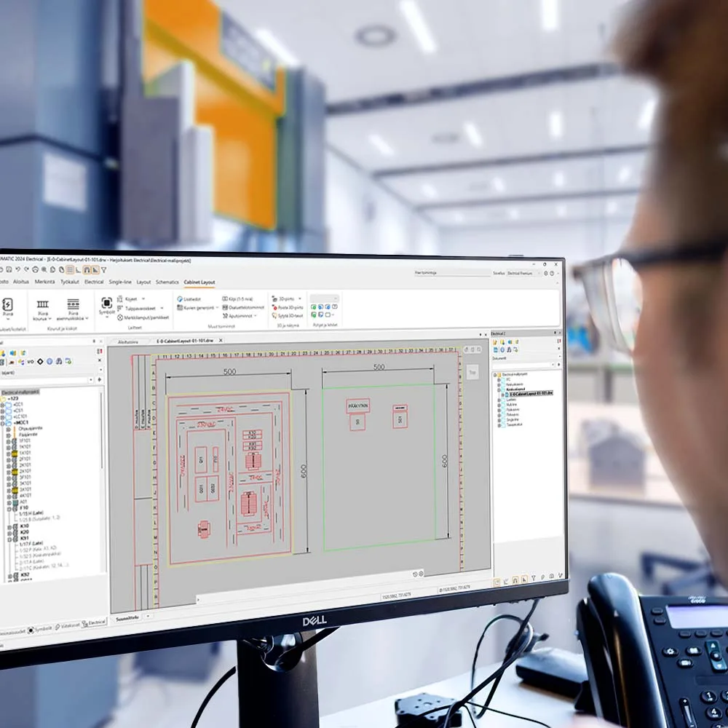Image resolution: width=728 pixels, height=728 pixels.
Task: Select E-0-CabinetLayout-01-101.drw in the document tree
Action: click(529, 393)
